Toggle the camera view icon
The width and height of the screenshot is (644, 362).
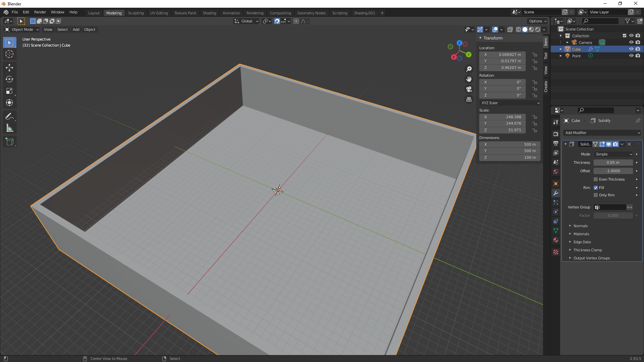point(469,89)
